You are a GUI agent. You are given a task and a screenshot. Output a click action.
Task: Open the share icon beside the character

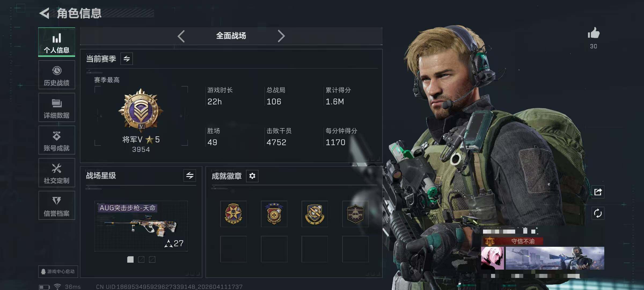click(598, 192)
